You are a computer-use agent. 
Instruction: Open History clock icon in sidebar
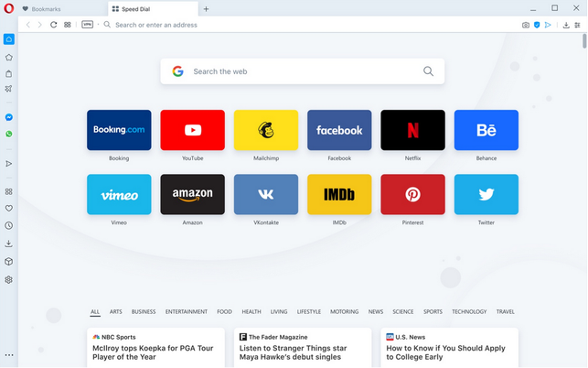point(9,225)
